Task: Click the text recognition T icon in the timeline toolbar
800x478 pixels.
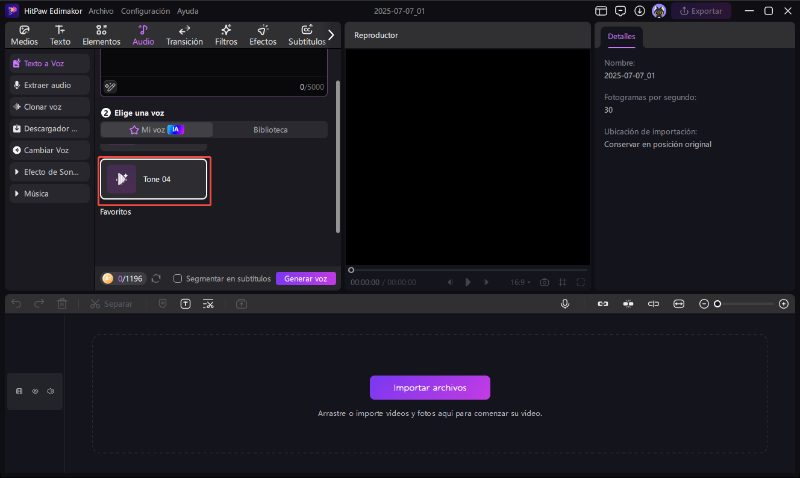Action: point(186,304)
